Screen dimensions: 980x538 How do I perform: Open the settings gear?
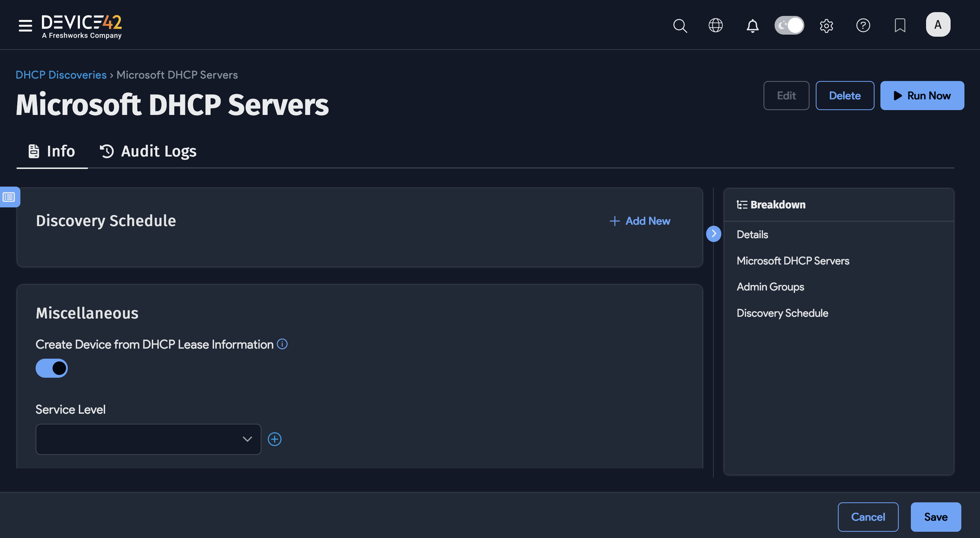point(826,26)
